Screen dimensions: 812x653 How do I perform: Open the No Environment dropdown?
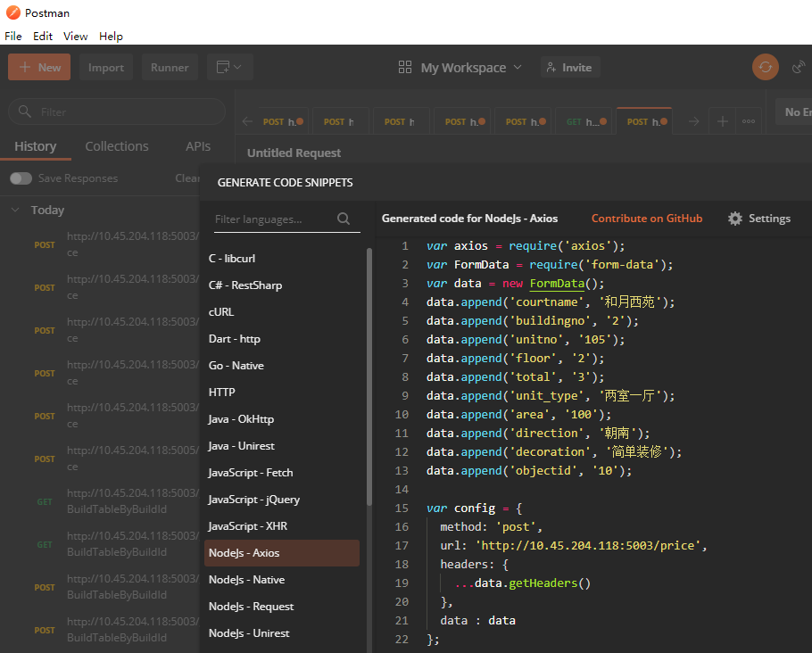pyautogui.click(x=794, y=112)
